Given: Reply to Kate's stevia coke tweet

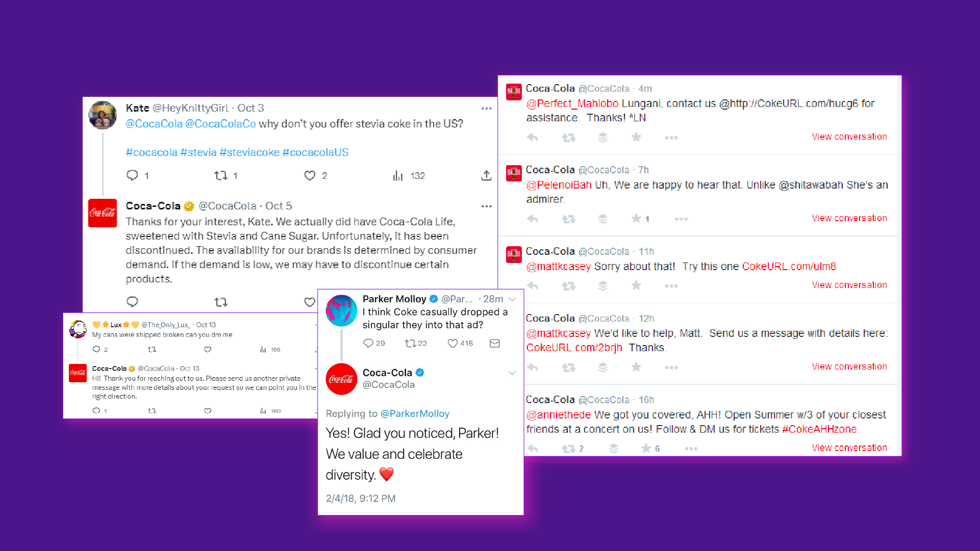Looking at the screenshot, I should 133,175.
